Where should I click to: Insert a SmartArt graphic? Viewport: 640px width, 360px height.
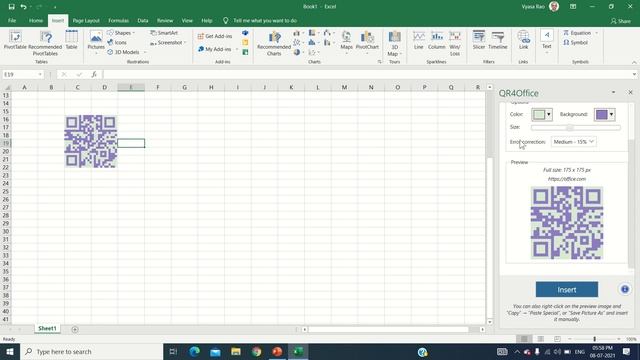[164, 33]
